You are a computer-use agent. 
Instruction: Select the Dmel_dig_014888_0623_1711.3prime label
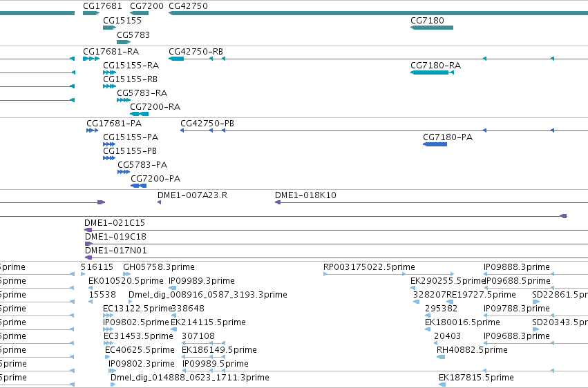(x=190, y=378)
